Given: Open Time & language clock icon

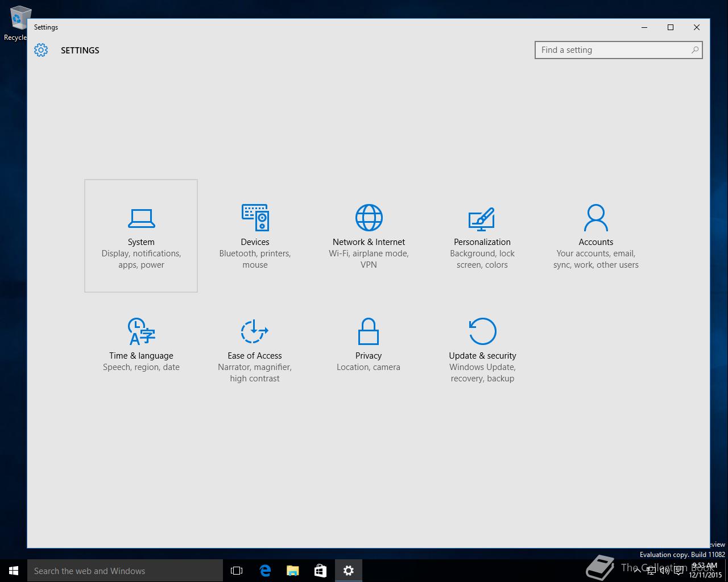Looking at the screenshot, I should (141, 331).
